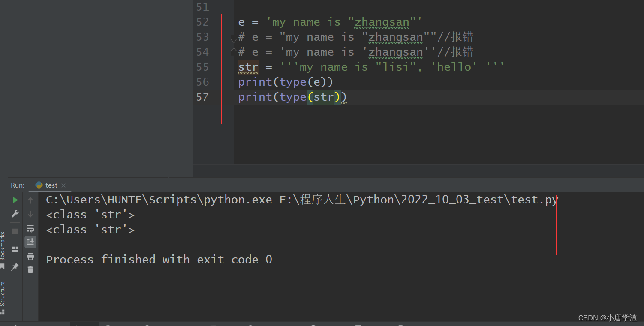Click the python.exe command line in console
The width and height of the screenshot is (644, 326).
[x=302, y=200]
